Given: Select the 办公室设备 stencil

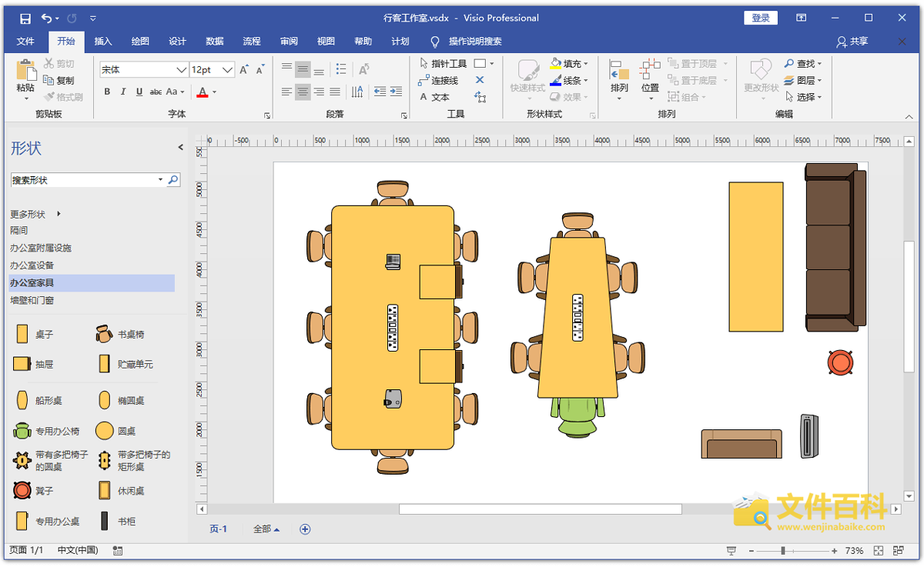Looking at the screenshot, I should click(x=32, y=265).
